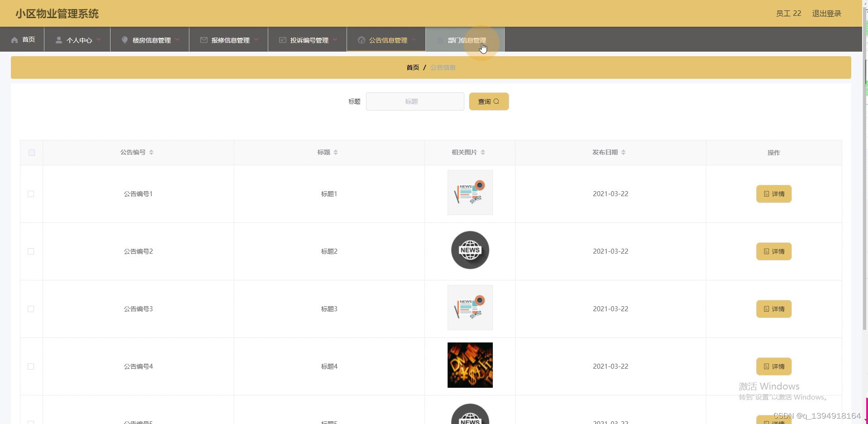Click the 2021-03-22 date in 公告编号2 row
Screen dimensions: 868x424
(610, 251)
